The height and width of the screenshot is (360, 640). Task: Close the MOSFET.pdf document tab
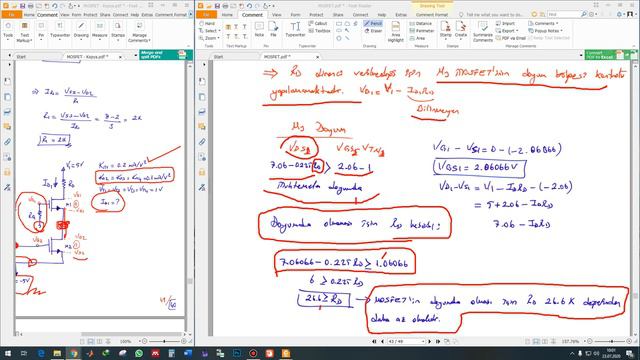point(318,57)
